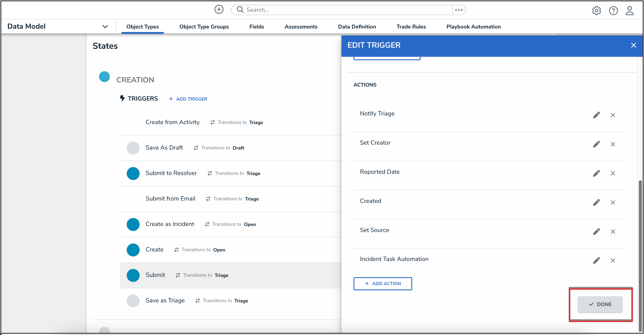The width and height of the screenshot is (644, 335).
Task: Open the help question mark icon
Action: click(613, 11)
